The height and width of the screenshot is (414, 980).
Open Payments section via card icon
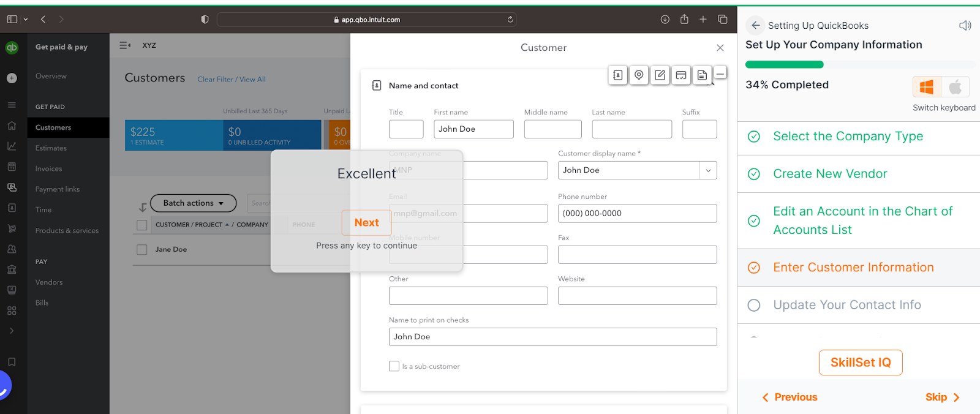681,75
